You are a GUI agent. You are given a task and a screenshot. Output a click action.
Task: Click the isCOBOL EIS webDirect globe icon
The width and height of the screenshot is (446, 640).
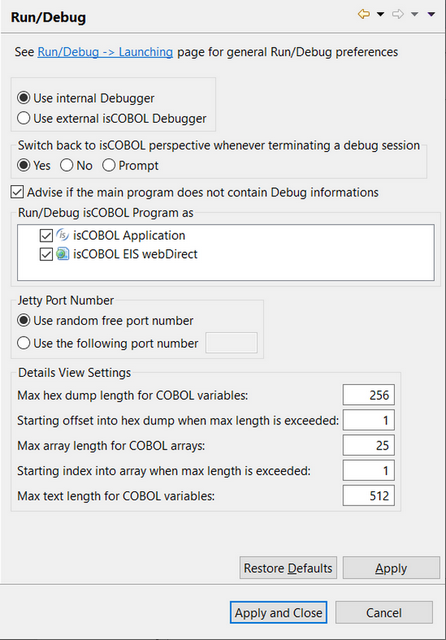[x=62, y=254]
